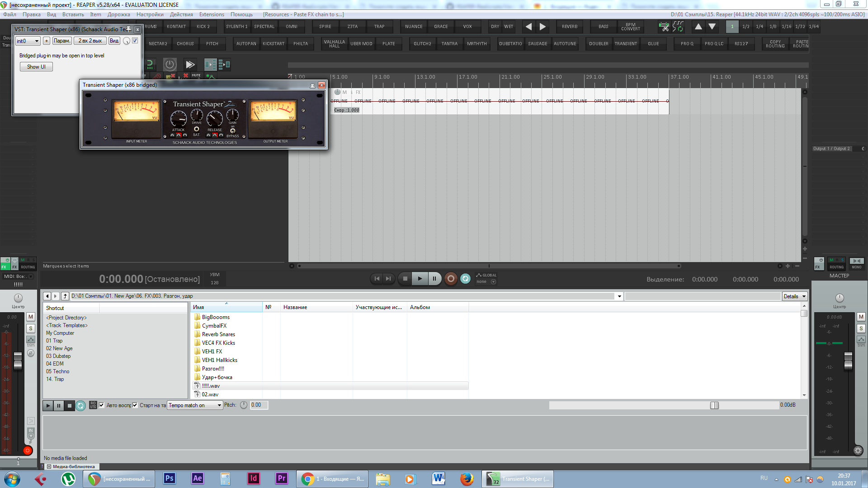Click the Repeat/Loop toggle button
The height and width of the screenshot is (488, 868).
465,279
